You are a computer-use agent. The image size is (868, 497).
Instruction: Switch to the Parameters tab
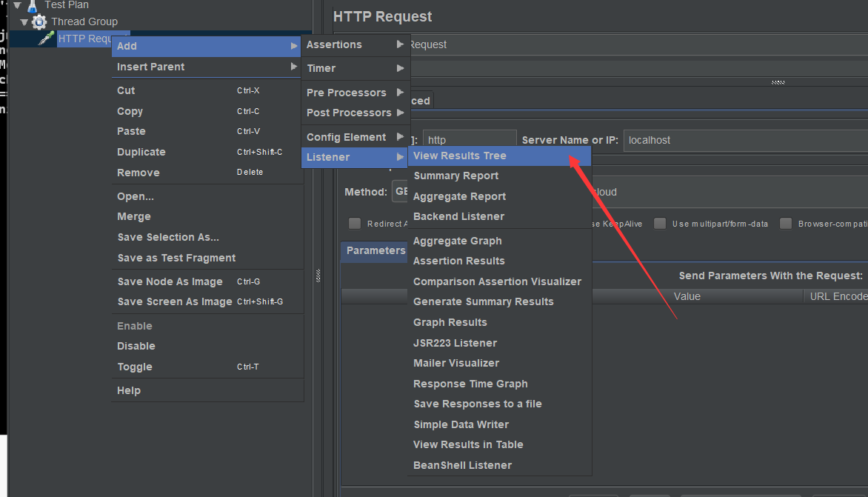pyautogui.click(x=375, y=250)
